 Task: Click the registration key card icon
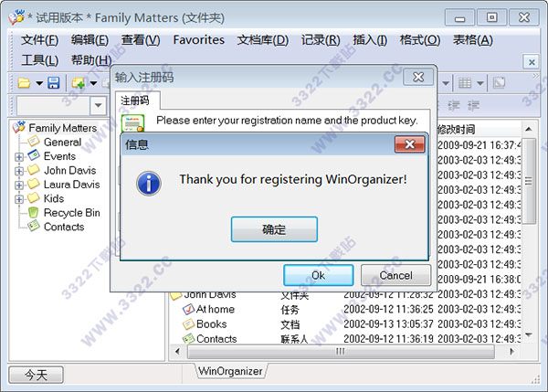[x=132, y=123]
